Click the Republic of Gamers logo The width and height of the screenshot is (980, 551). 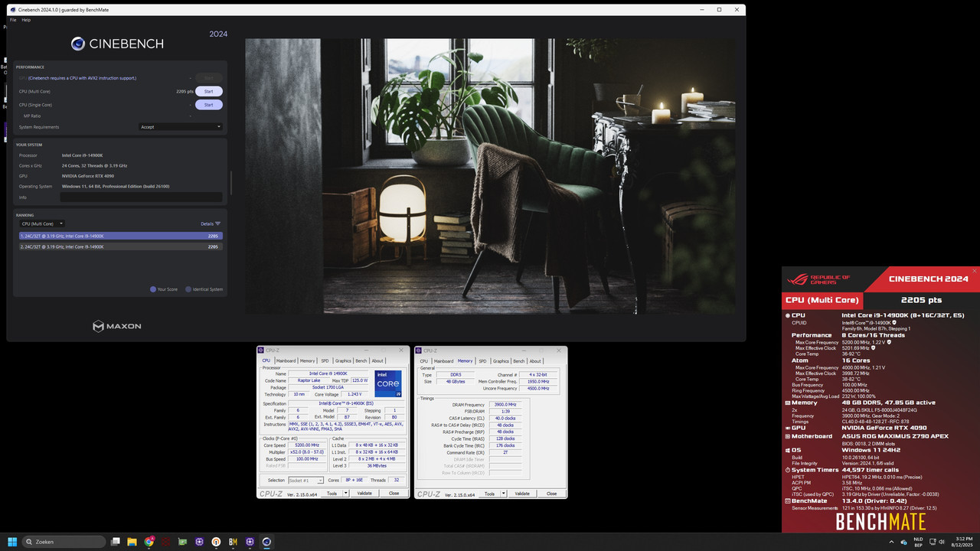[820, 279]
